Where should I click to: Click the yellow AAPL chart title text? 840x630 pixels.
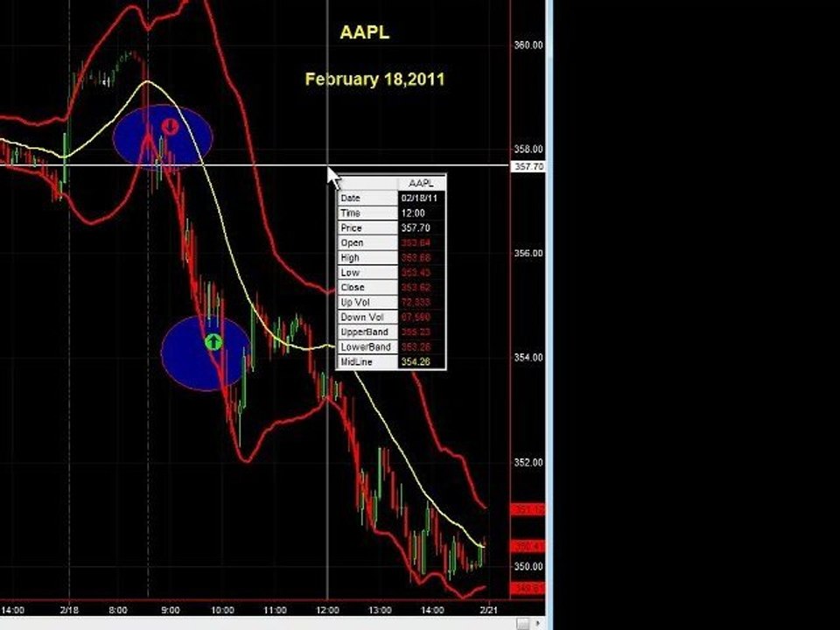point(364,32)
